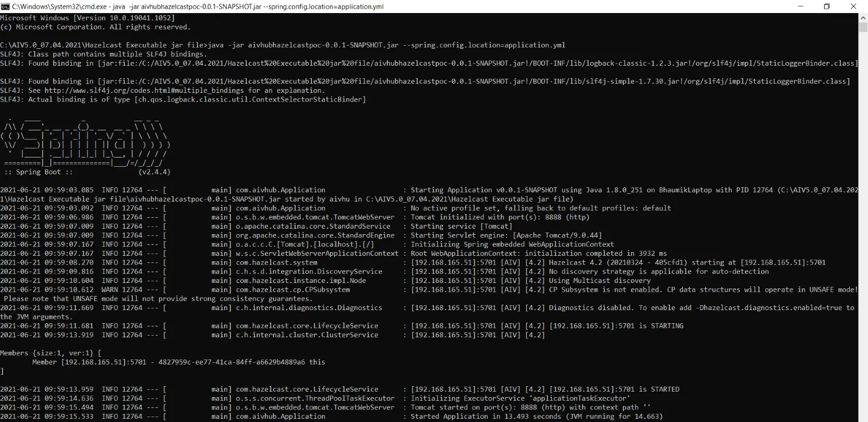Click timestamp '2021-06-21 09:59:15.533'
This screenshot has width=868, height=422.
(x=47, y=417)
